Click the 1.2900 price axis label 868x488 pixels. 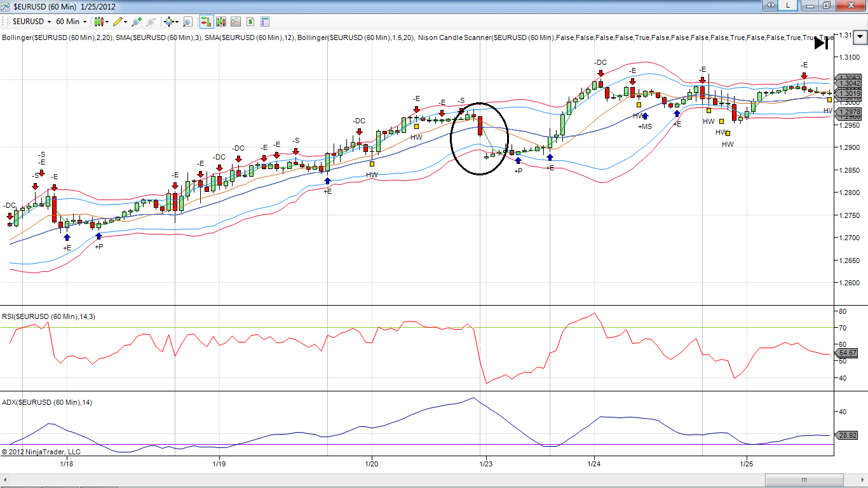tap(850, 147)
